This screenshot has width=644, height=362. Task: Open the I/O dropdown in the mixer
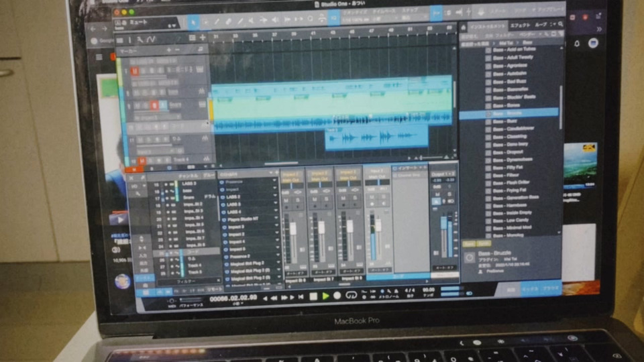point(139,186)
